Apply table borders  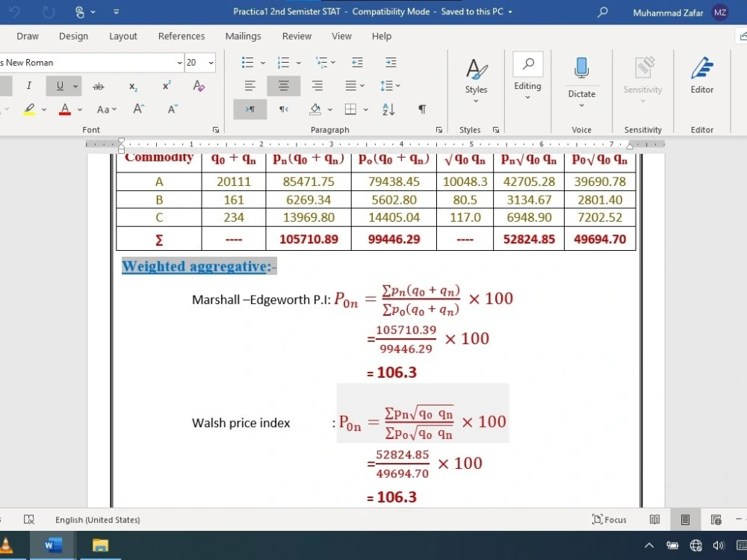350,109
